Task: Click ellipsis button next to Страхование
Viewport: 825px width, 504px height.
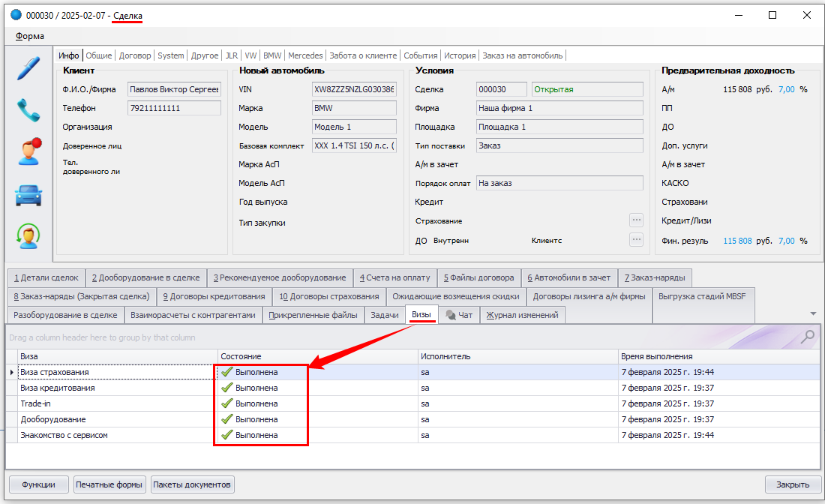Action: pos(636,220)
